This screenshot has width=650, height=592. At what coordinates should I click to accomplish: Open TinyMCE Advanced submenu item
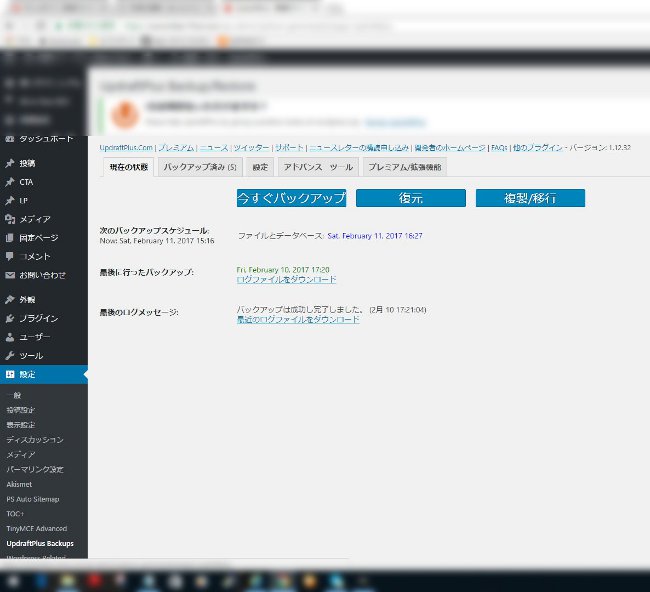point(36,529)
